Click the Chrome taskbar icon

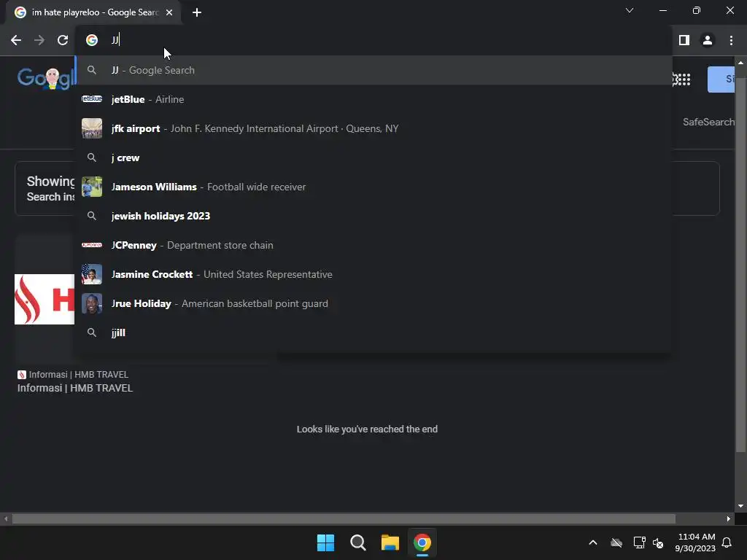pyautogui.click(x=422, y=542)
